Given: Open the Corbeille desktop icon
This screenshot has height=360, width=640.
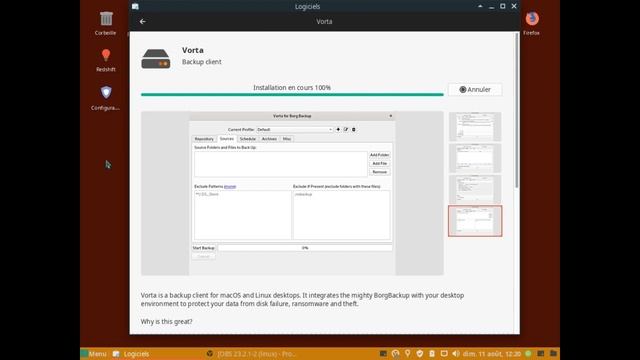Looking at the screenshot, I should 106,23.
